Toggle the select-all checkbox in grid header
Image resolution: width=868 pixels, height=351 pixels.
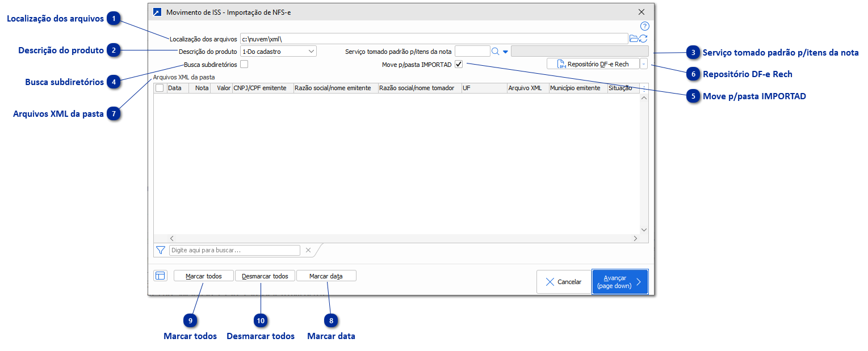pos(160,88)
